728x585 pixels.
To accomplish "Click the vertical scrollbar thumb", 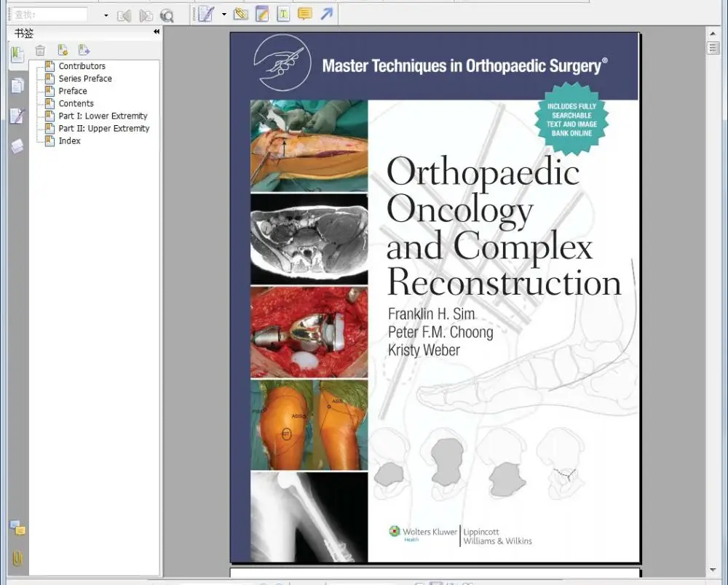I will pos(713,48).
